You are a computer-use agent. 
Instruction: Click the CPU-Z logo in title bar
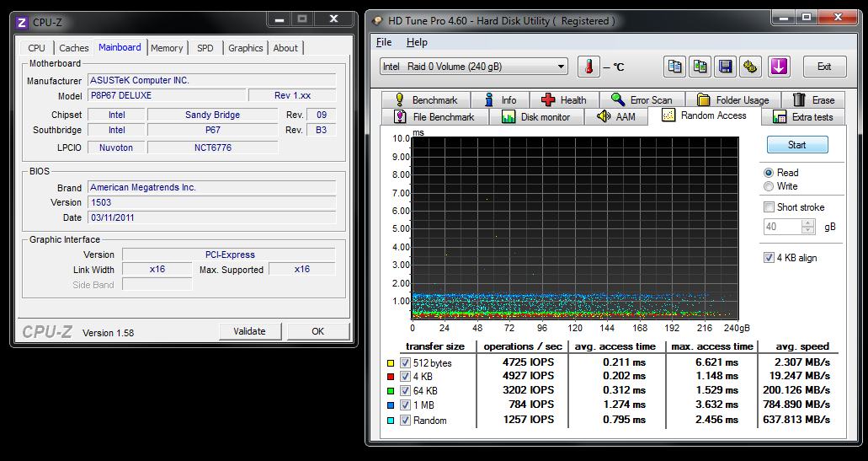pos(23,21)
